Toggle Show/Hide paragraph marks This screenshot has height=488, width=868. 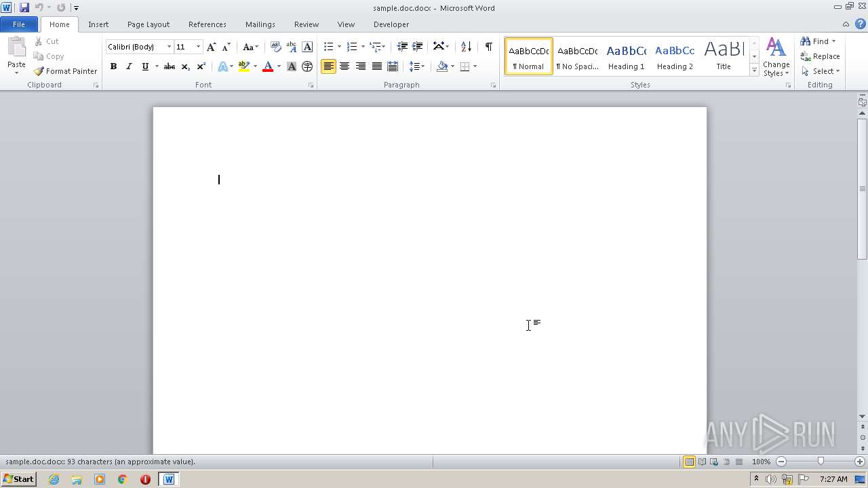click(x=488, y=47)
